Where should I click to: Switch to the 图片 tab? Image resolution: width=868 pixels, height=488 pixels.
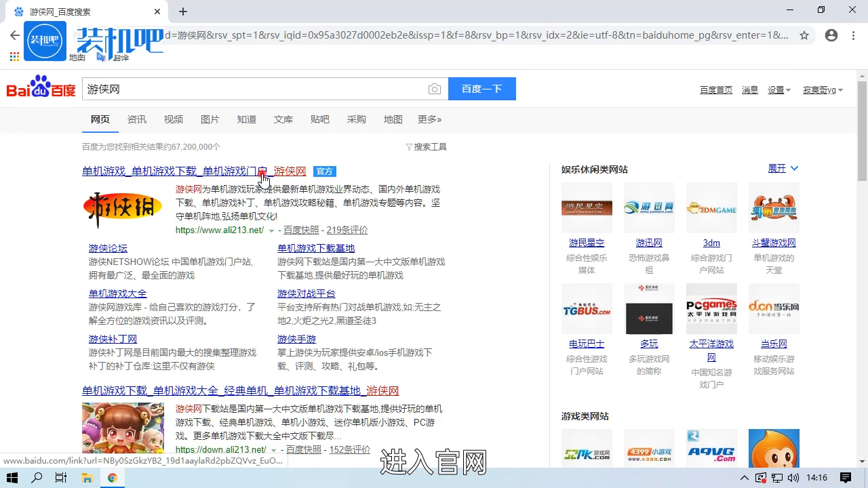pos(210,119)
